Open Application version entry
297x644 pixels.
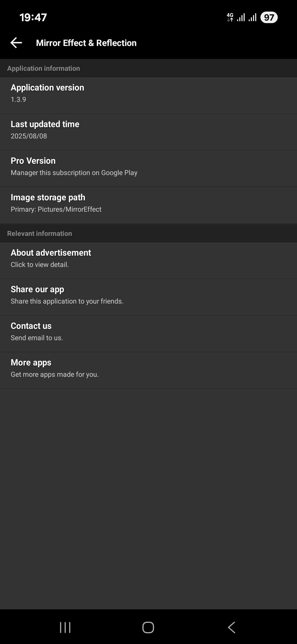(x=148, y=95)
